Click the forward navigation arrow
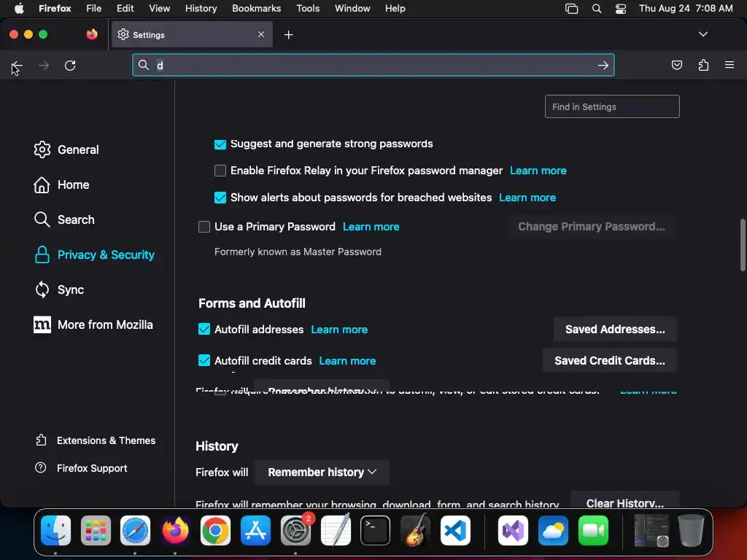 (x=43, y=65)
